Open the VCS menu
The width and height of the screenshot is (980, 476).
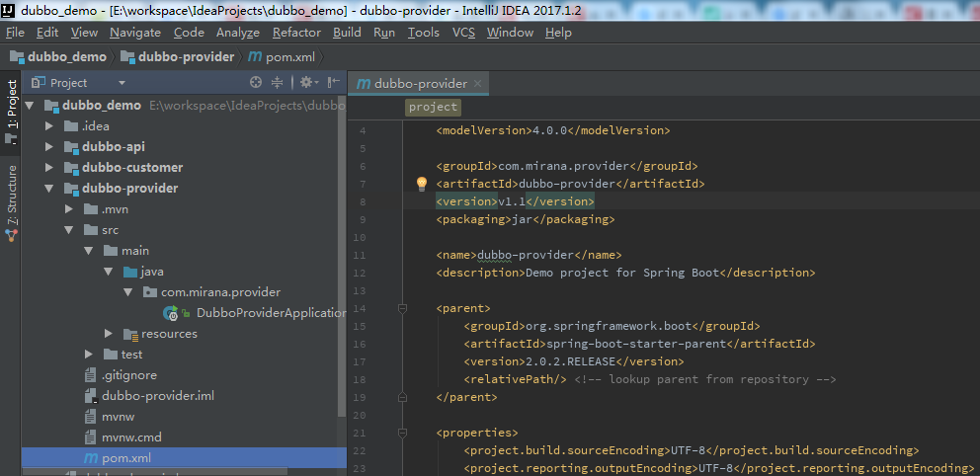pos(463,33)
